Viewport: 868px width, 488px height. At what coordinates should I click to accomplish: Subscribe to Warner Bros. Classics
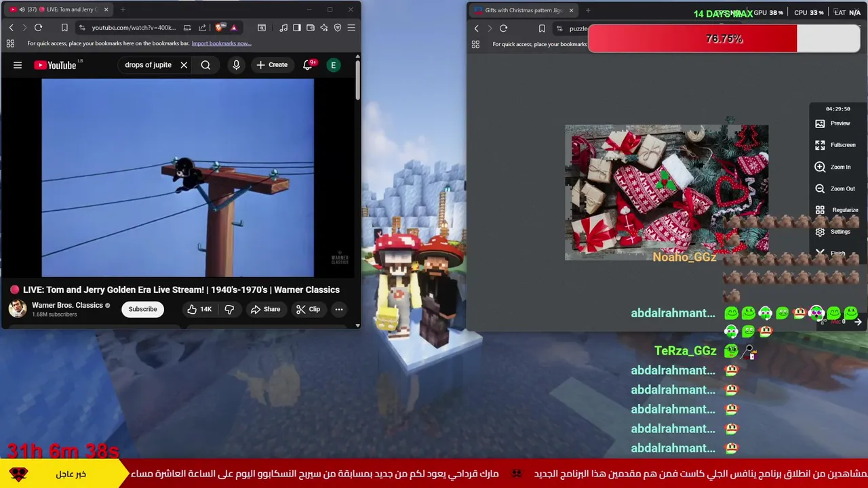point(142,309)
